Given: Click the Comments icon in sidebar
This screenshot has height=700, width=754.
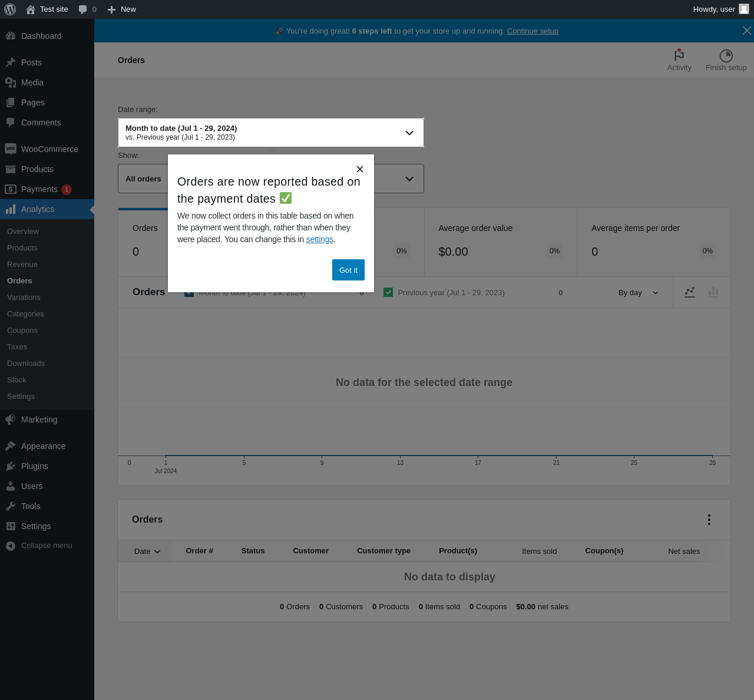Looking at the screenshot, I should [11, 123].
